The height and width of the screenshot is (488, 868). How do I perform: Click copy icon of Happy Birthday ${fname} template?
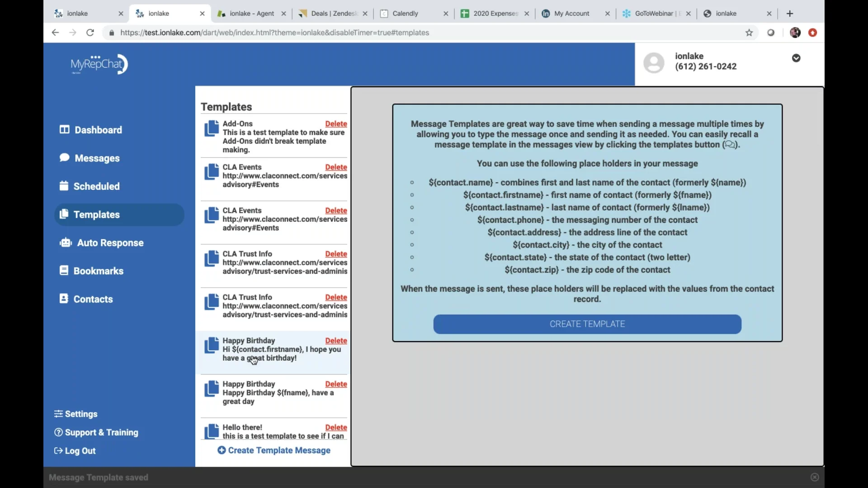coord(211,389)
